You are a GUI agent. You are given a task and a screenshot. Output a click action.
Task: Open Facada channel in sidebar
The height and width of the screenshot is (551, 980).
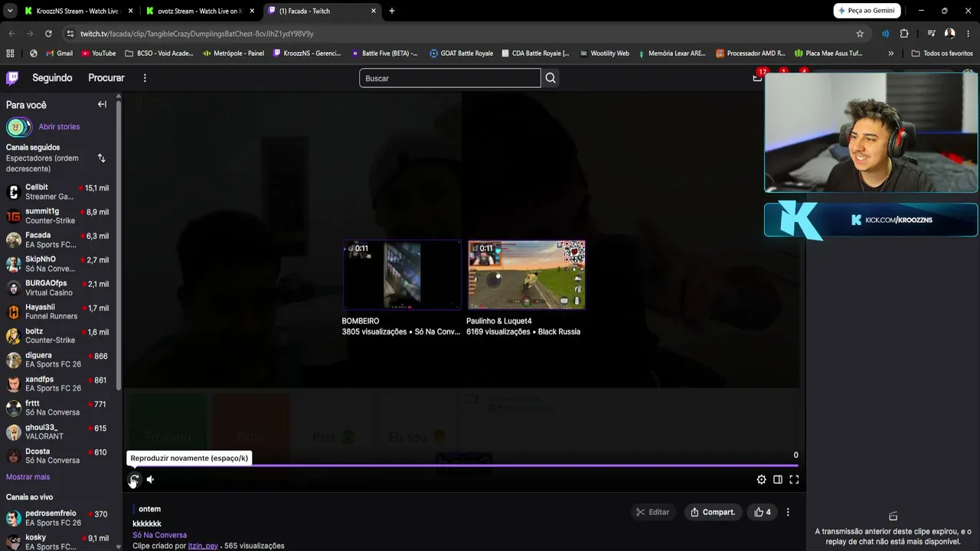(x=57, y=240)
